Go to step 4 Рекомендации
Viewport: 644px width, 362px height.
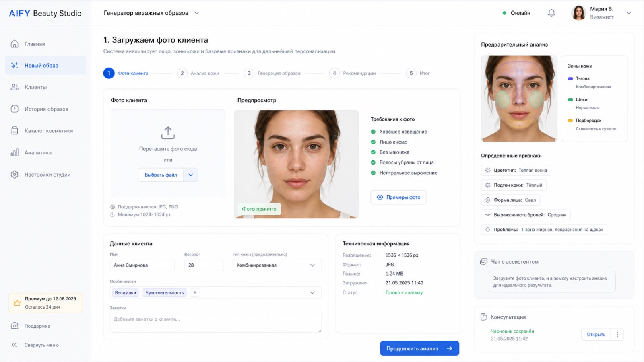pos(353,73)
